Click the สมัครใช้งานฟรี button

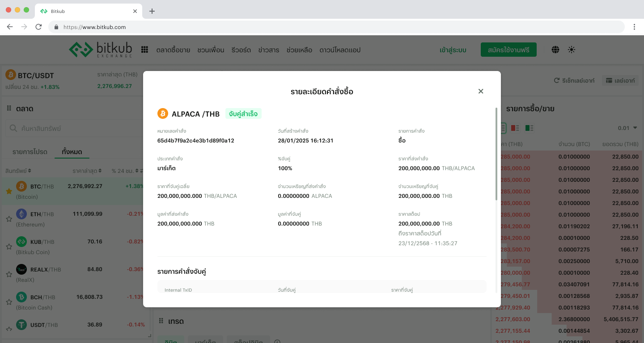tap(508, 50)
